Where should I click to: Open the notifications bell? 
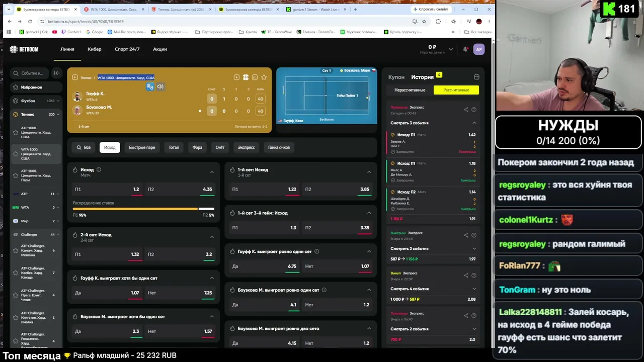click(465, 49)
